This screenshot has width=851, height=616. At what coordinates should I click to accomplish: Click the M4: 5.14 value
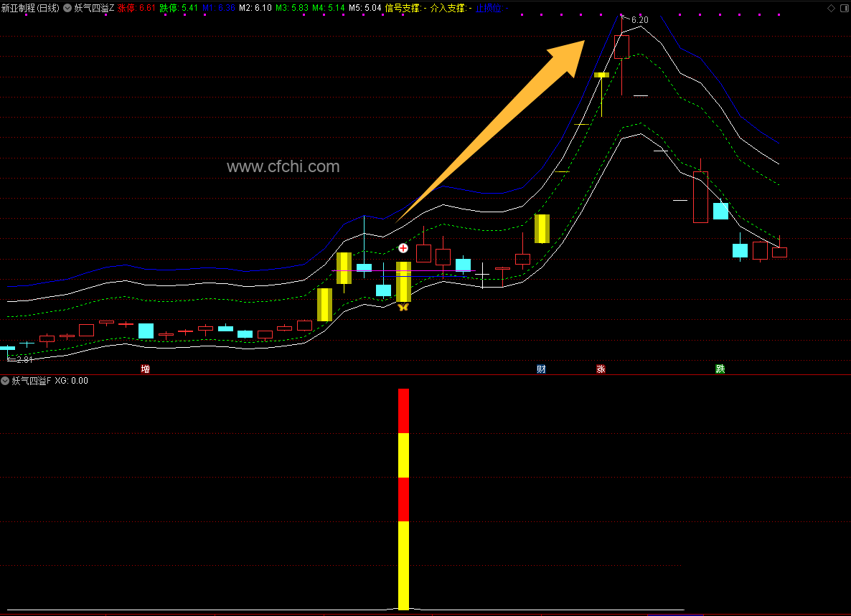[329, 8]
